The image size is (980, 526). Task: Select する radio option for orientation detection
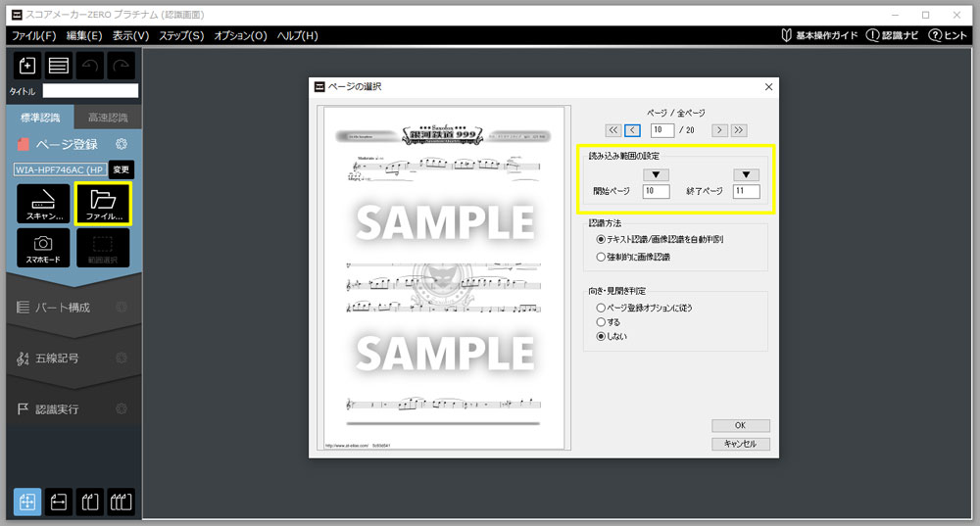[x=609, y=322]
